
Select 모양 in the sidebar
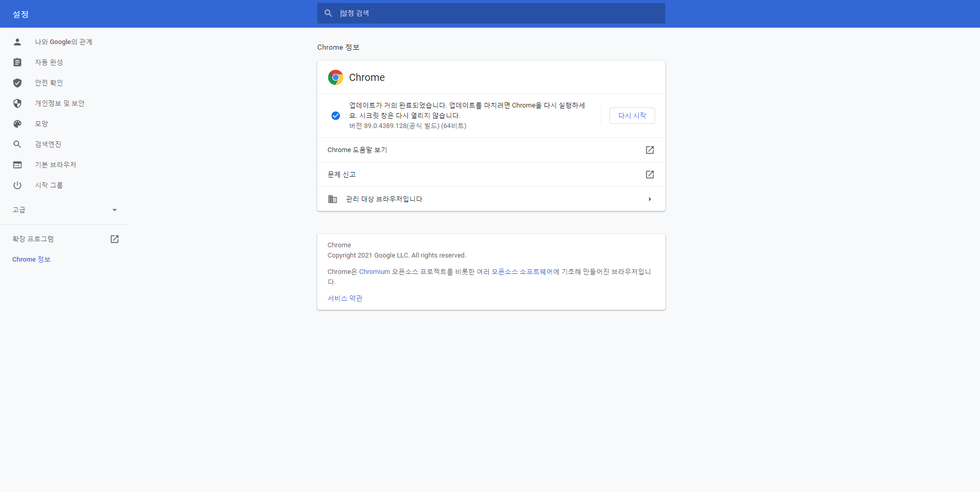coord(41,124)
